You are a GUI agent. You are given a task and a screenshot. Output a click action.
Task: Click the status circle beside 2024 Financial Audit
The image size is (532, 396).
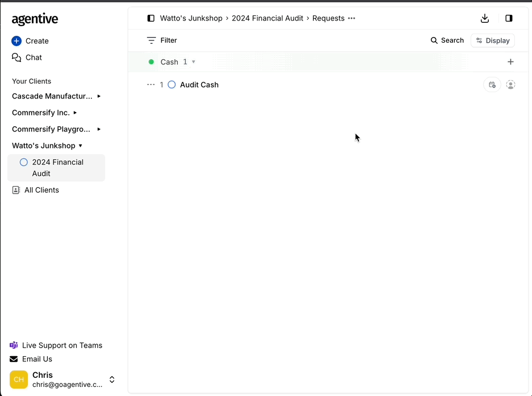23,162
